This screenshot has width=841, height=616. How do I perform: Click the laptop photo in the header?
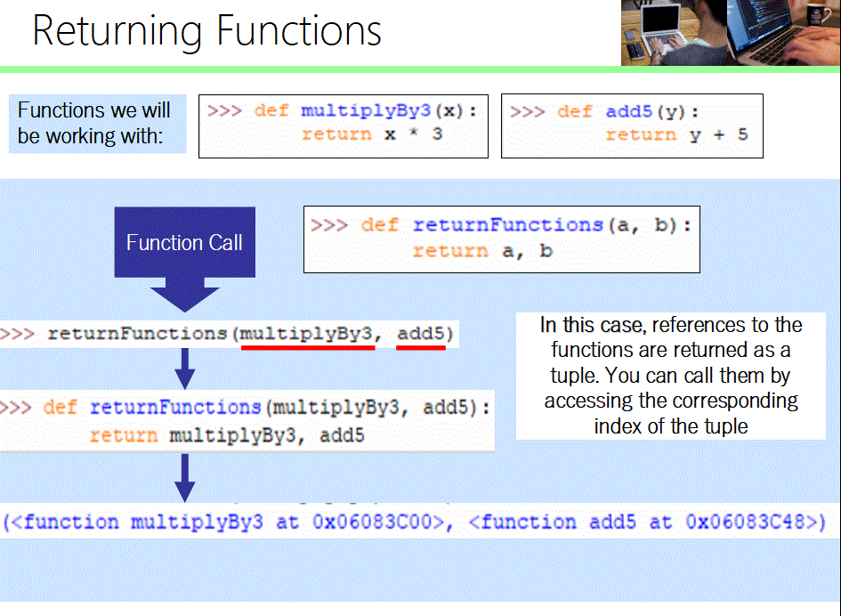pyautogui.click(x=731, y=33)
